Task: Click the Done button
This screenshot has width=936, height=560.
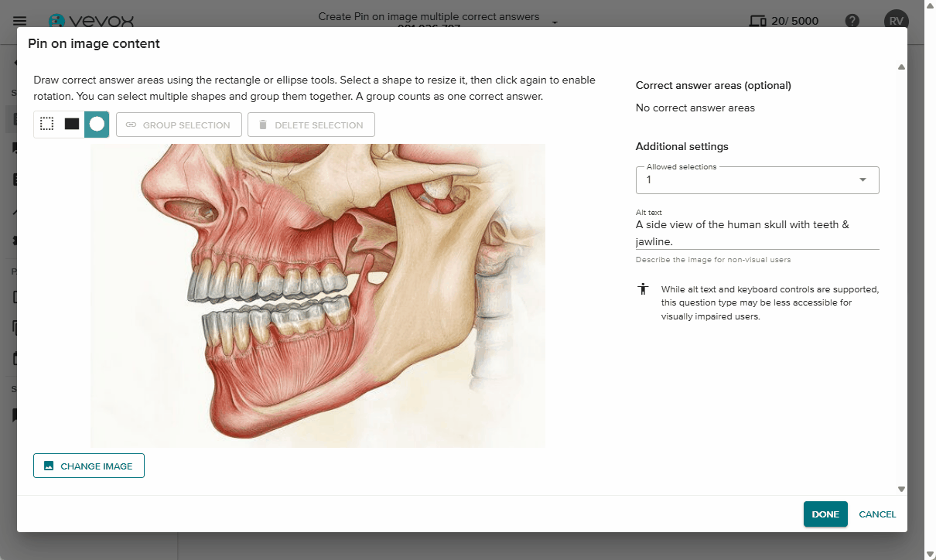Action: click(825, 514)
